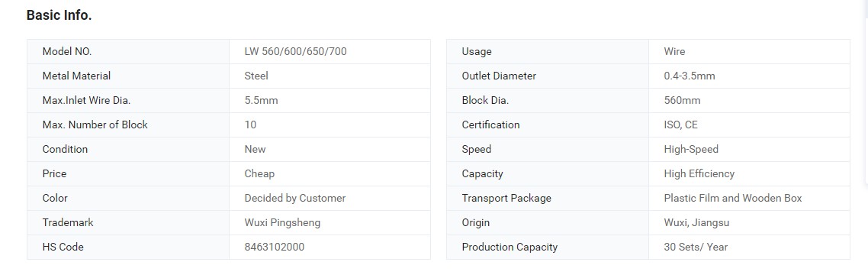
Task: Select the '0.4-3.5mm' value
Action: pyautogui.click(x=690, y=76)
